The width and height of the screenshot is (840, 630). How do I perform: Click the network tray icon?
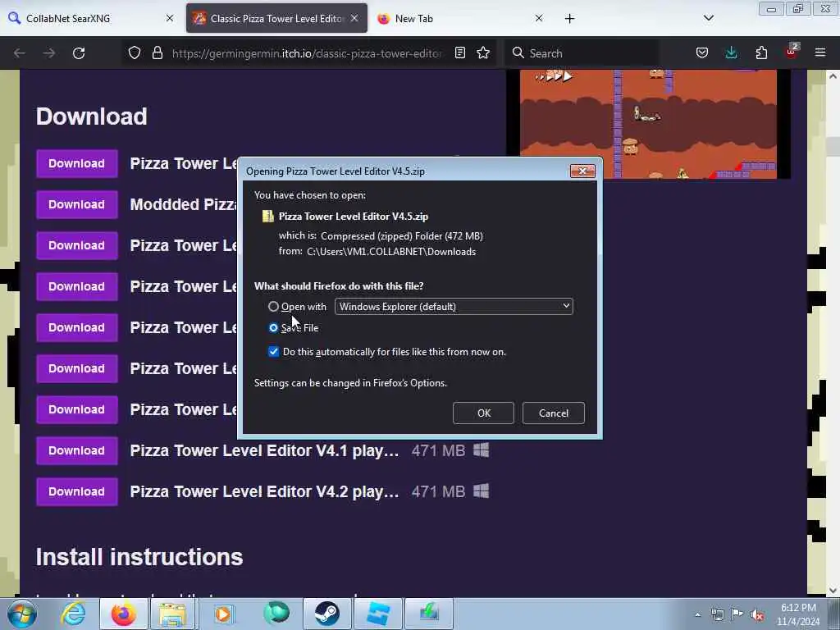coord(717,614)
